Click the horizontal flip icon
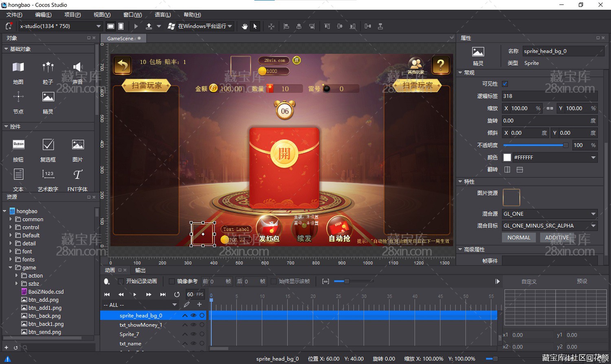Viewport: 611px width, 364px height. pyautogui.click(x=507, y=169)
